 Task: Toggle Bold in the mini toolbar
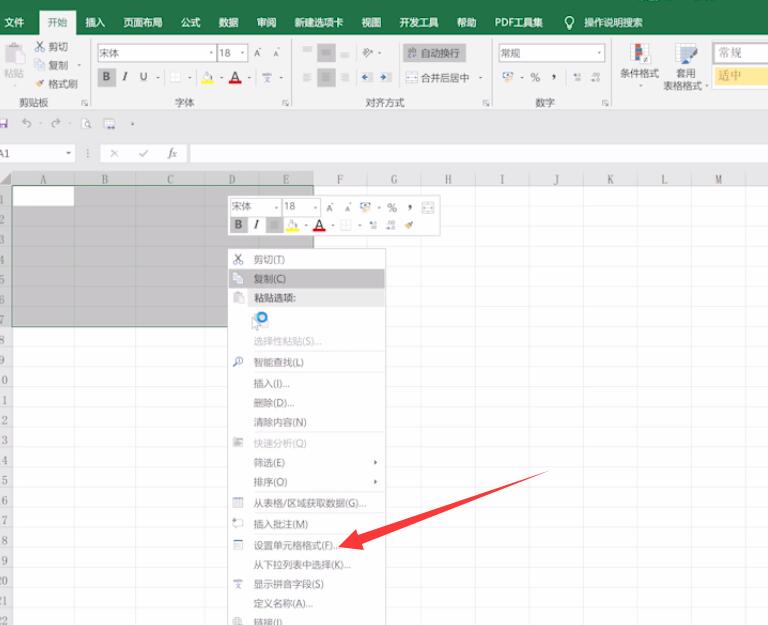[x=239, y=225]
